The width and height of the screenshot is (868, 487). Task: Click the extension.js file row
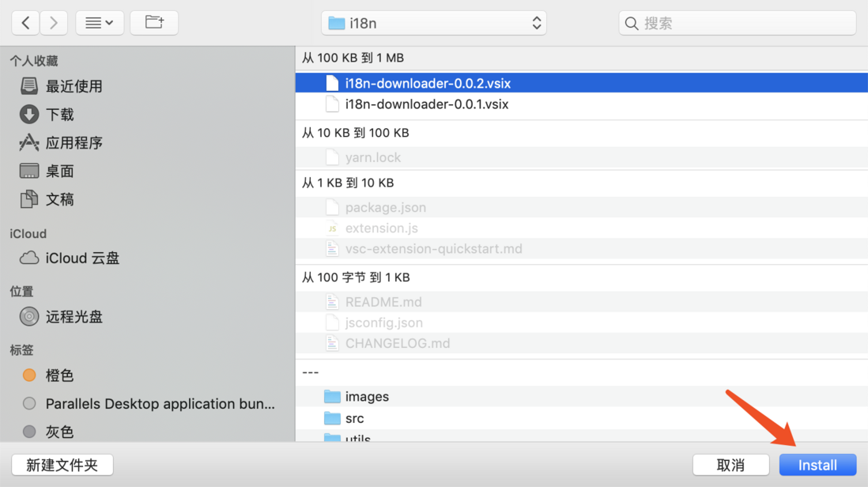pyautogui.click(x=581, y=228)
